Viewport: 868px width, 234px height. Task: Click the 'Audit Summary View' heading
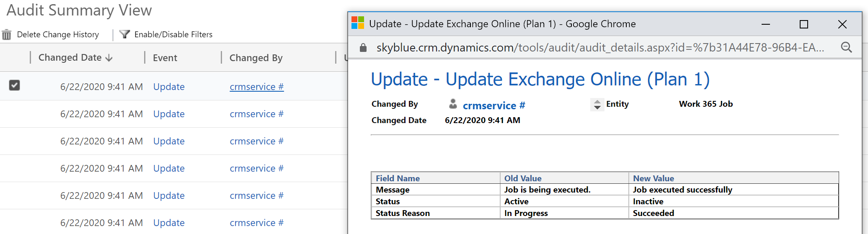click(x=79, y=10)
